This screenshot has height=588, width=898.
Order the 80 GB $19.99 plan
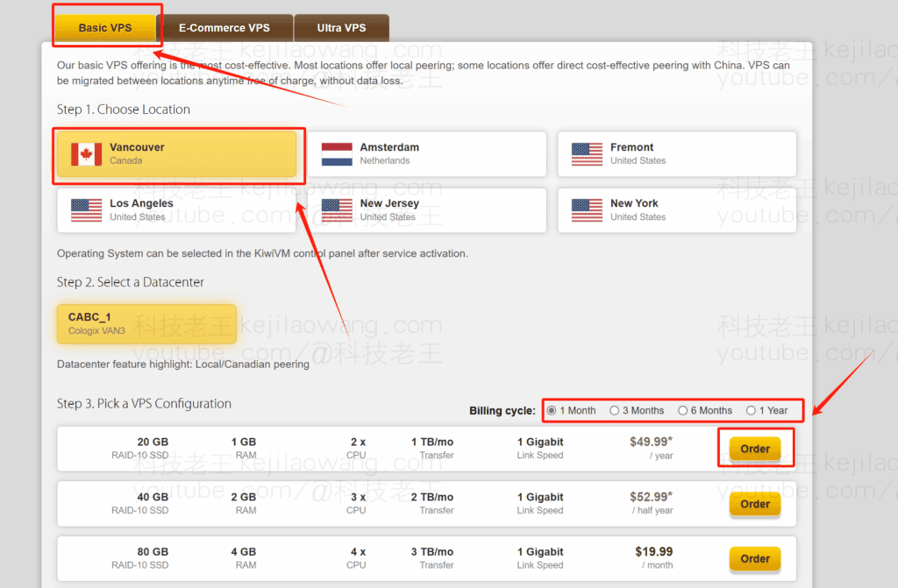[755, 559]
